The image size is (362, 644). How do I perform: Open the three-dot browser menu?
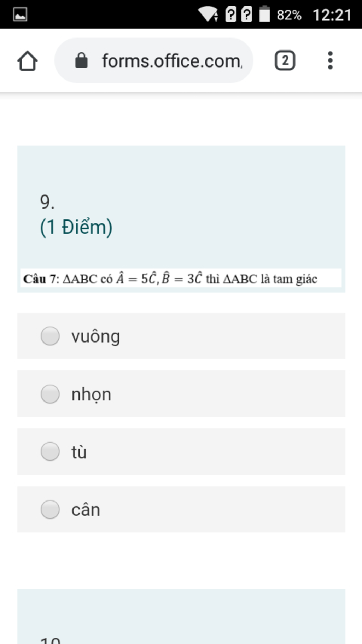click(x=330, y=60)
